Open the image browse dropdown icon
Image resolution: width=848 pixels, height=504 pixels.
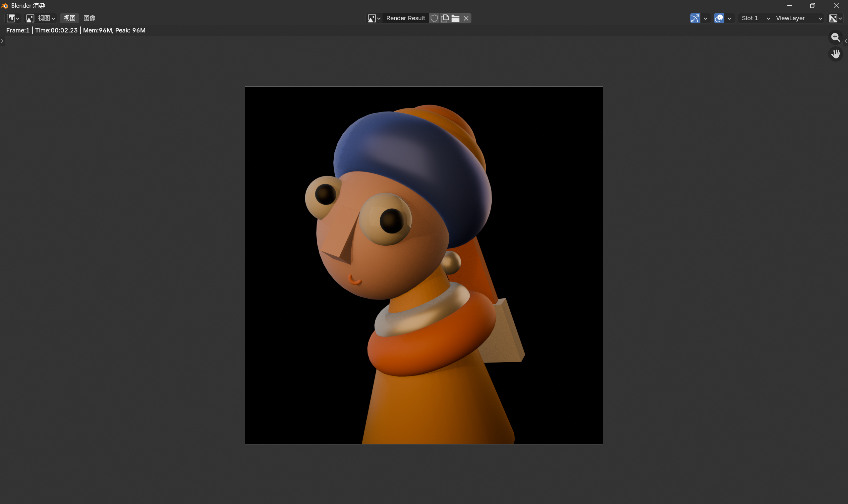coord(374,18)
